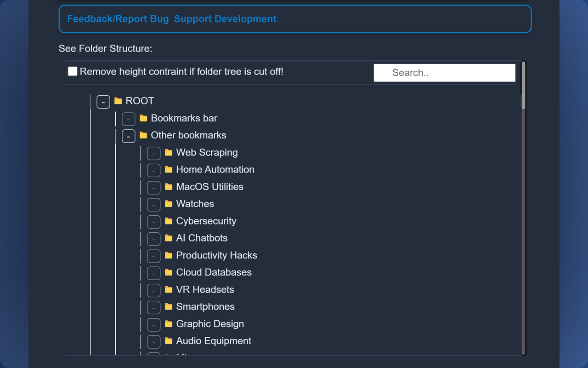This screenshot has height=368, width=588.
Task: Click the Productivity Hacks folder icon
Action: pos(169,255)
